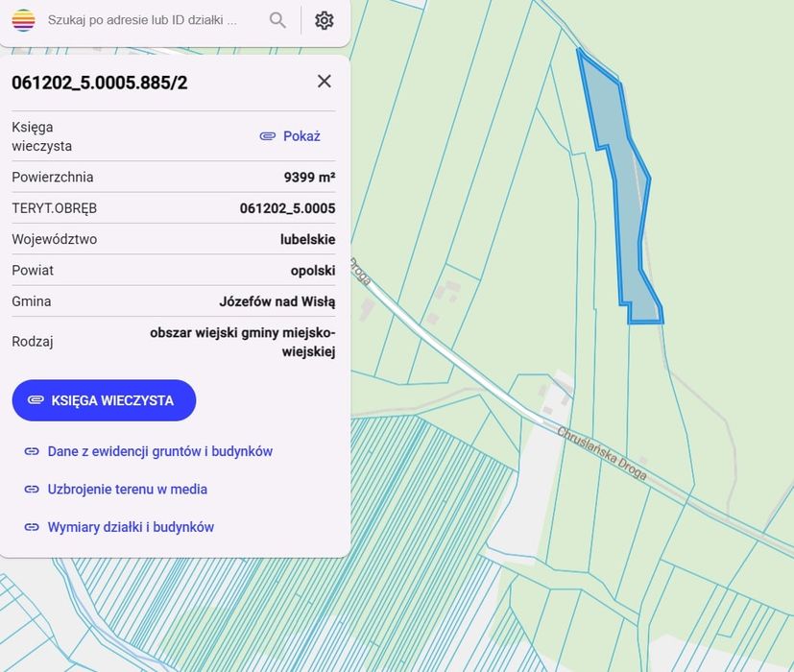Click the search magnifier icon

(277, 20)
